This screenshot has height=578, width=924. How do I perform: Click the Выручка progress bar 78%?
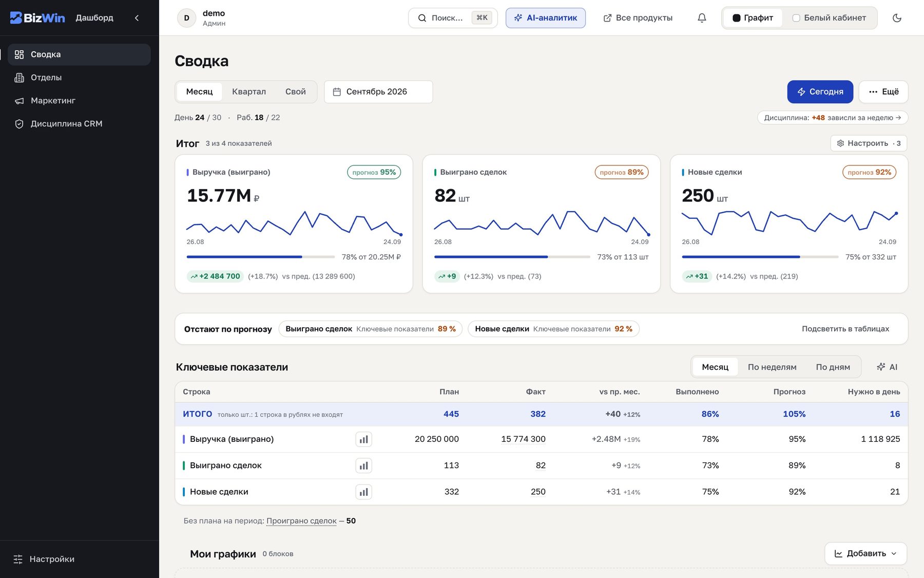(x=261, y=257)
